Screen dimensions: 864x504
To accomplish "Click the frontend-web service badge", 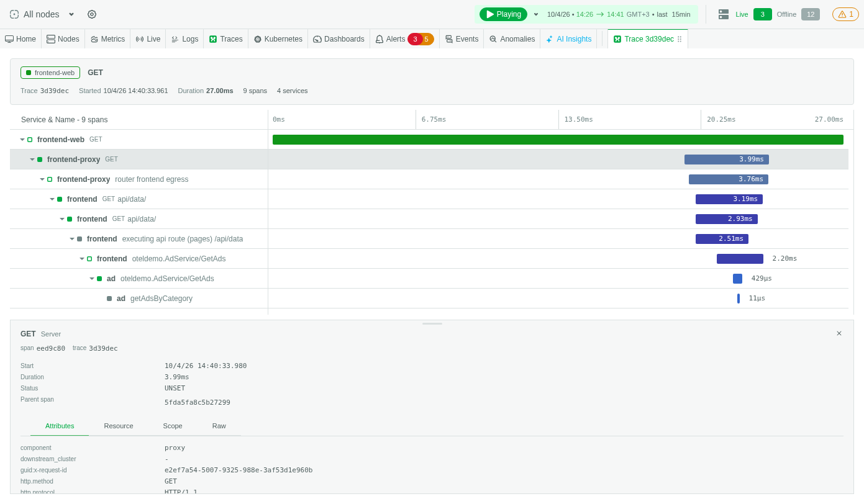I will click(50, 73).
